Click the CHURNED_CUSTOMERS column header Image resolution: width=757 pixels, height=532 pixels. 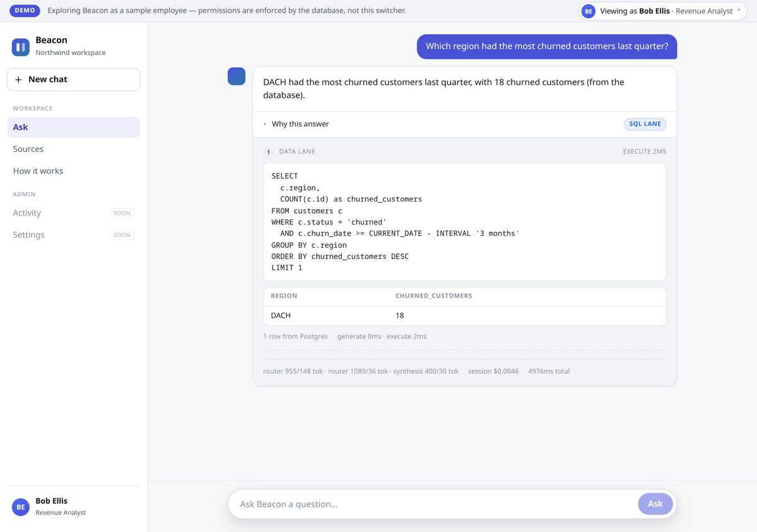[433, 296]
